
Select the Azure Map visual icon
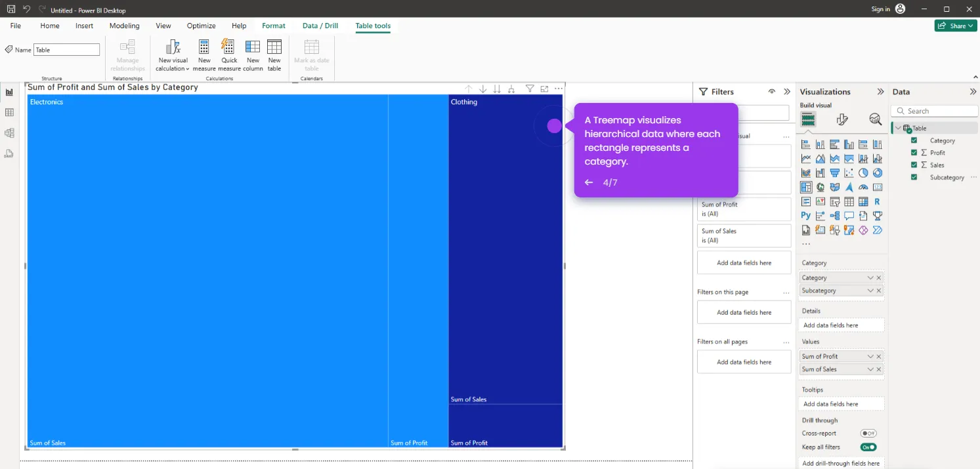pyautogui.click(x=849, y=188)
